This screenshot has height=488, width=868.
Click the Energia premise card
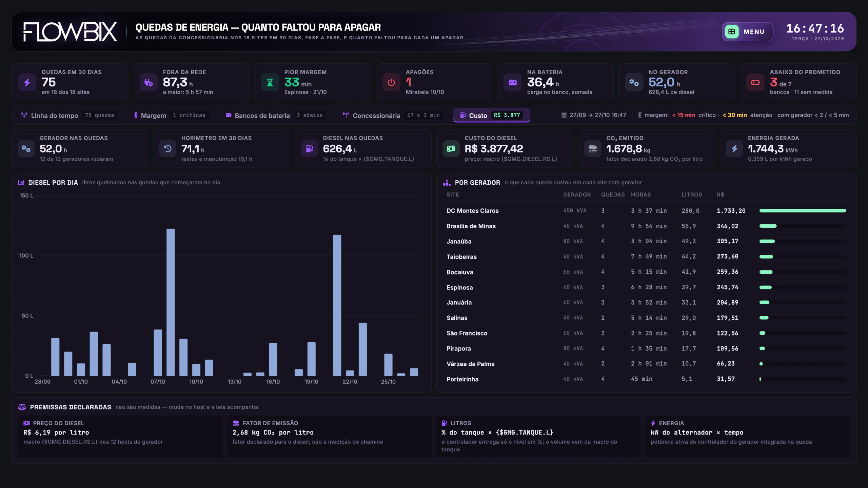pos(748,436)
